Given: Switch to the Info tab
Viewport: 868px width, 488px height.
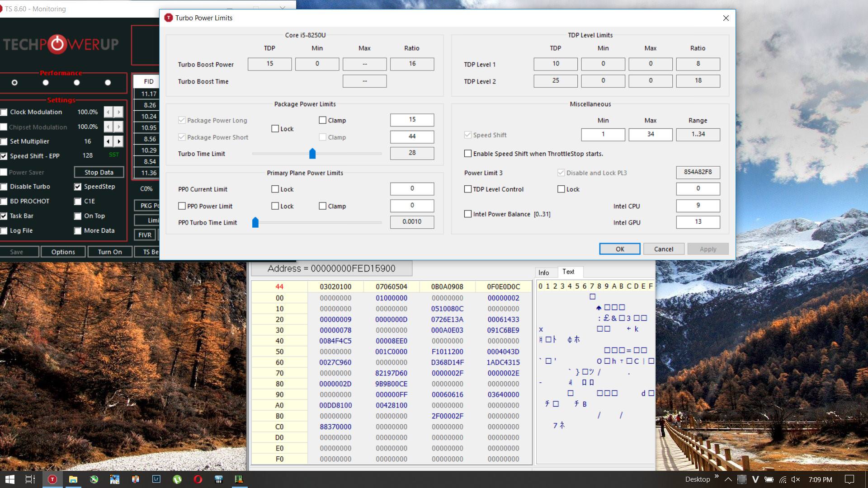Looking at the screenshot, I should pos(543,272).
